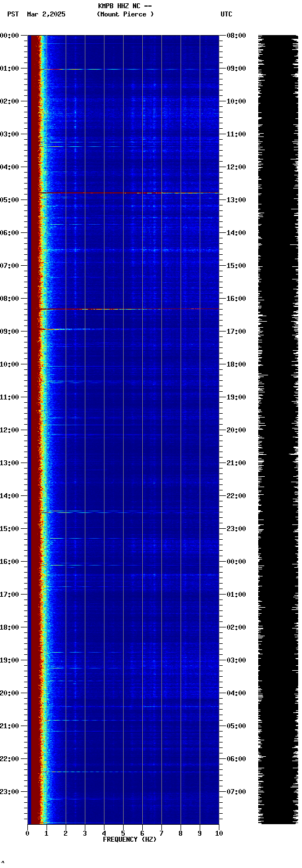Click the PST '11:00' time label
302x868 pixels.
[x=9, y=397]
